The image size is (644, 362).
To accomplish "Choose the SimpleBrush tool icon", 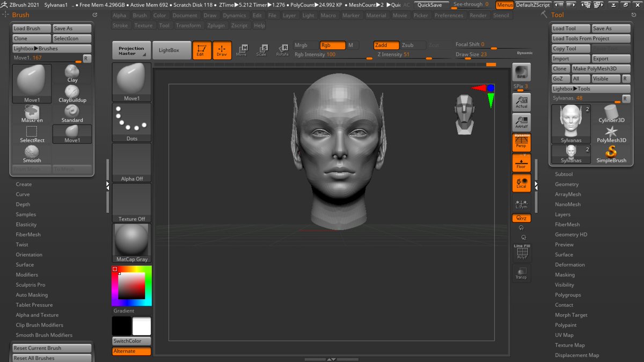I will coord(611,154).
